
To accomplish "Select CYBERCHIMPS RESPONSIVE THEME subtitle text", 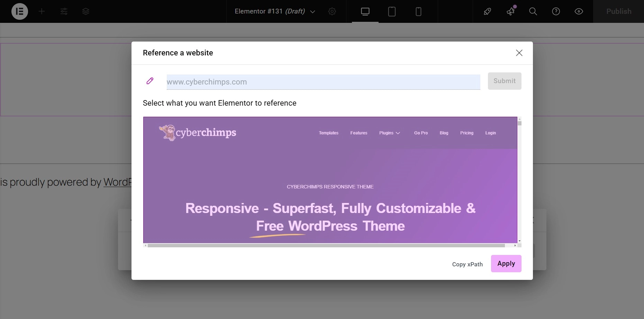I will 330,187.
